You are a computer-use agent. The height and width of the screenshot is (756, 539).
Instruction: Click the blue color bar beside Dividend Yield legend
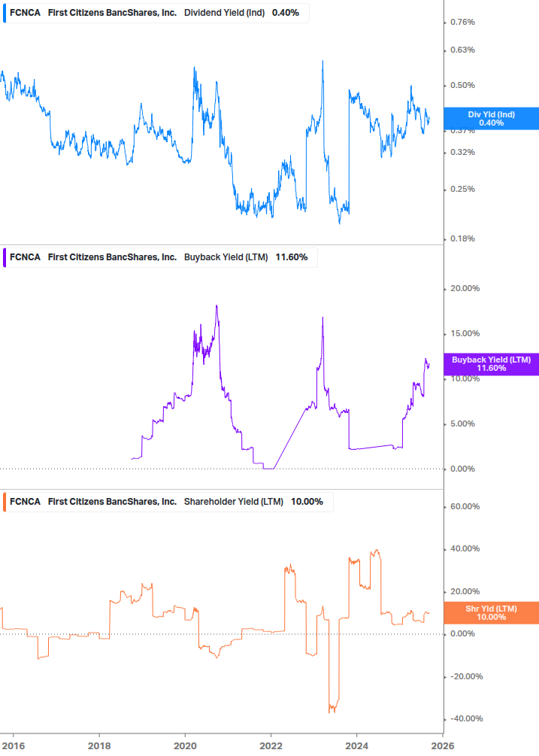click(5, 13)
